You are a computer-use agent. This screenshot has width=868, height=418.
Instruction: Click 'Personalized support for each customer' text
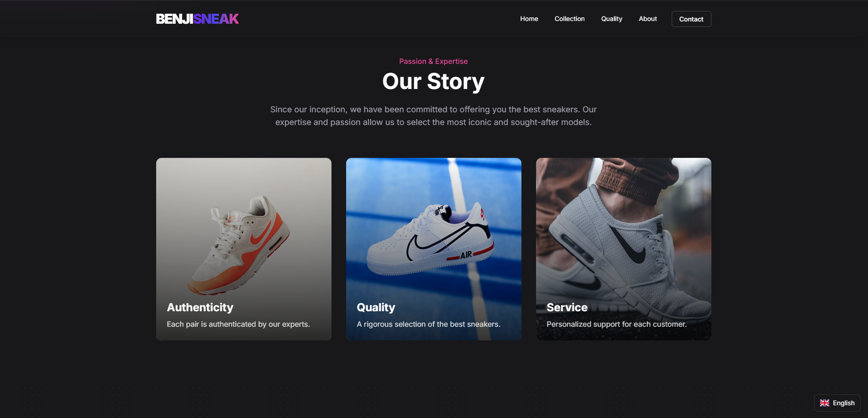coord(616,324)
